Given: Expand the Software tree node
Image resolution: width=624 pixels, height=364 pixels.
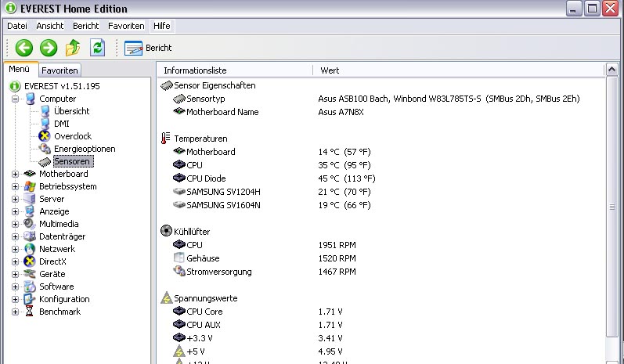Looking at the screenshot, I should [15, 287].
